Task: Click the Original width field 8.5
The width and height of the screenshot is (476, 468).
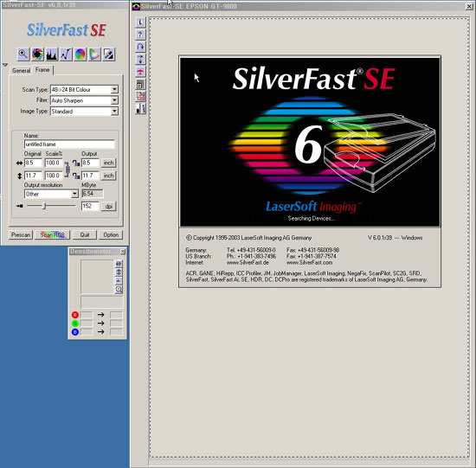Action: click(33, 163)
